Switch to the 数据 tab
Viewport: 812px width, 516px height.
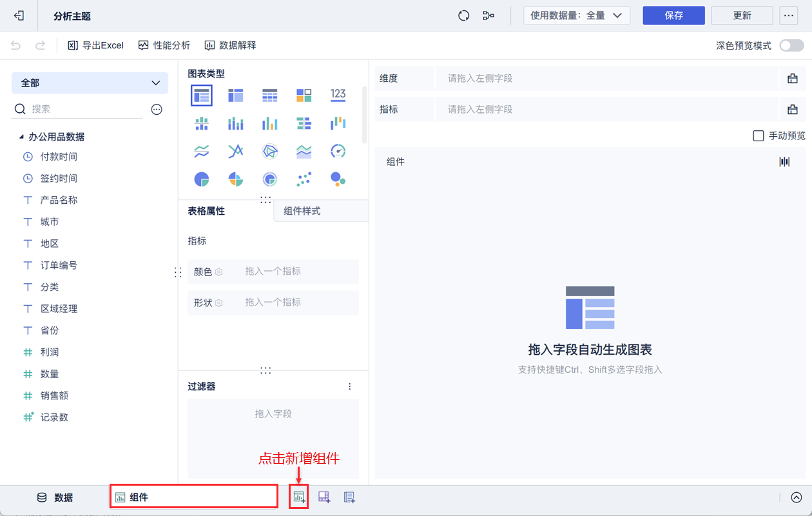(55, 497)
